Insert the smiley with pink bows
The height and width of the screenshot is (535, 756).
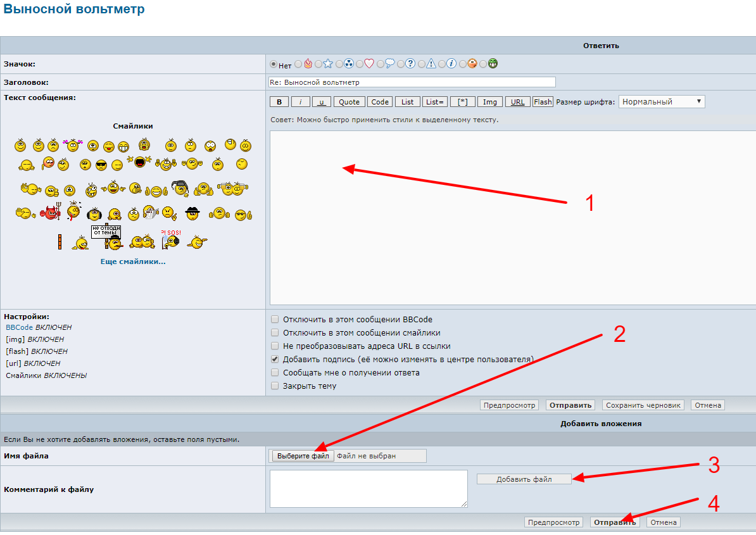coord(73,146)
